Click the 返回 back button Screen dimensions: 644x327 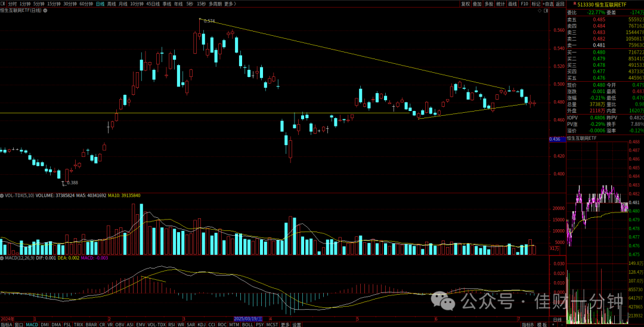tap(560, 4)
